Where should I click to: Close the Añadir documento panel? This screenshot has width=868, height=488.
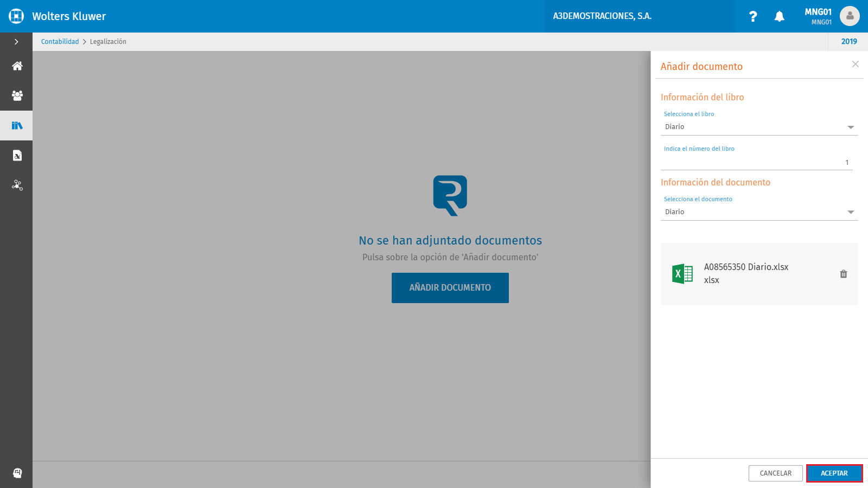856,64
